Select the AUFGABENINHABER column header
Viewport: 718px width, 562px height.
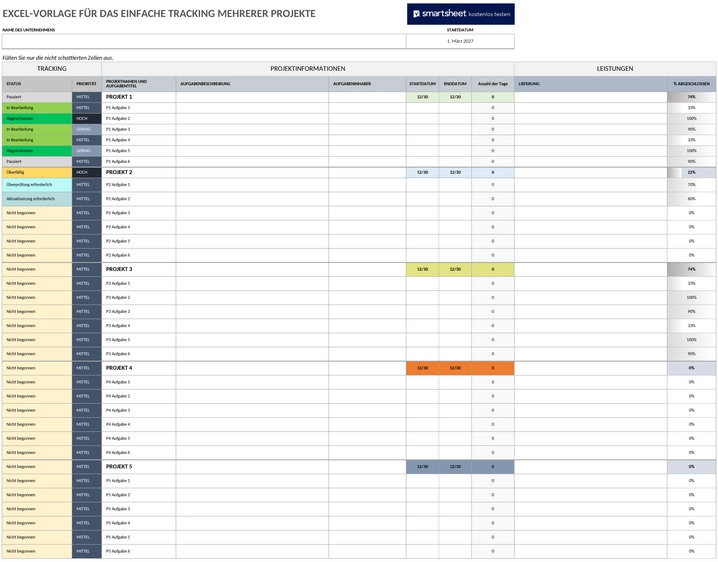coord(367,84)
